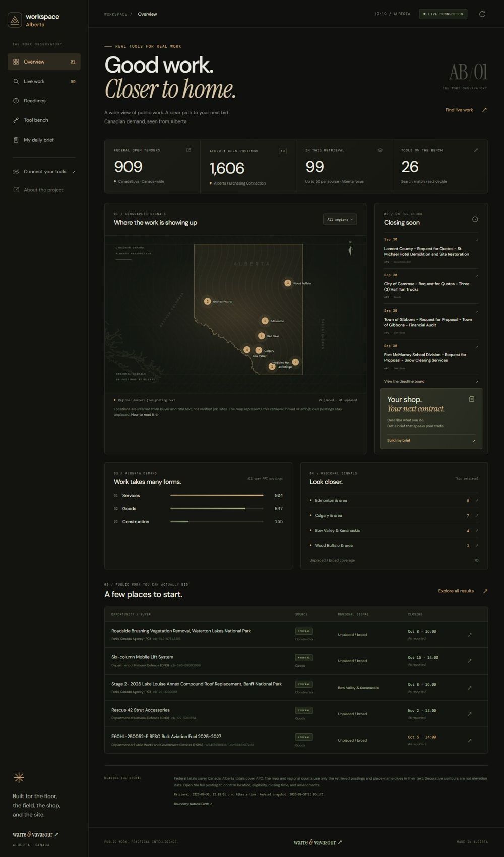This screenshot has height=857, width=504.
Task: Click the clock icon beside Closing soon
Action: (x=475, y=219)
